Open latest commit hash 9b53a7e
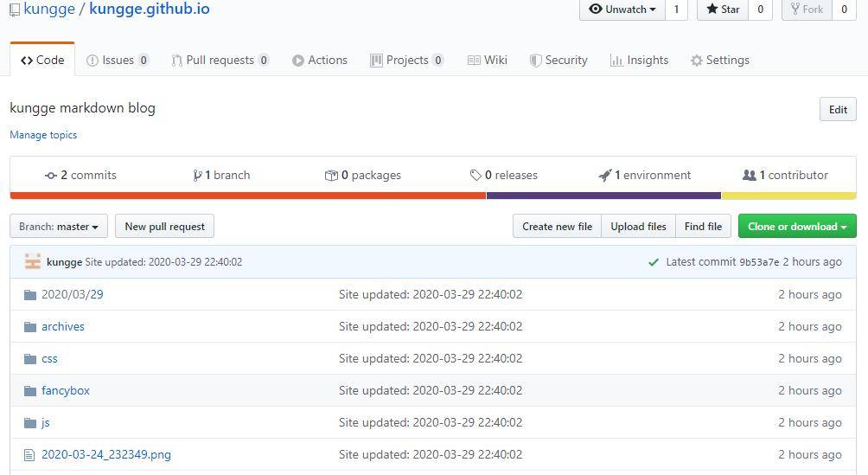 coord(759,262)
